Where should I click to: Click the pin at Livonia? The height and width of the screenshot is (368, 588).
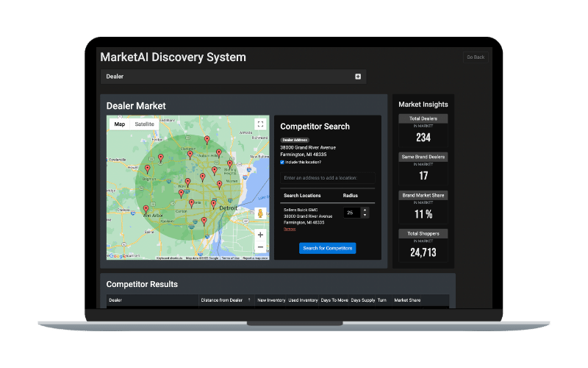click(x=192, y=204)
